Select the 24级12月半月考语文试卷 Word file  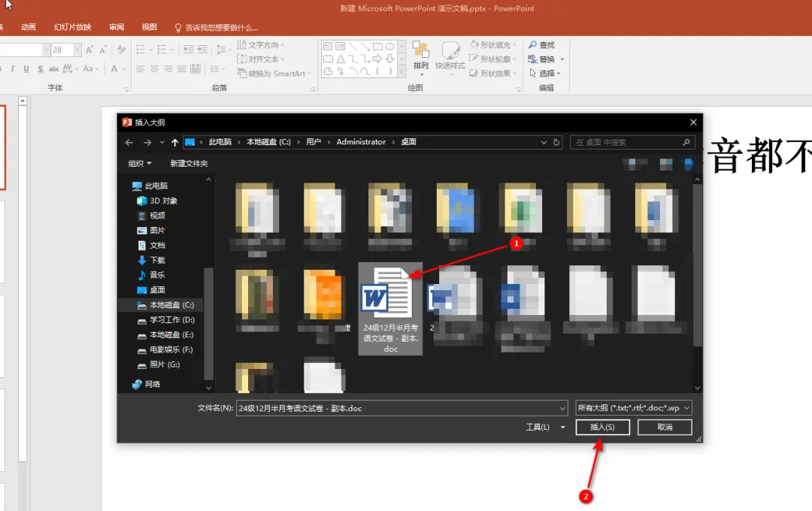390,309
